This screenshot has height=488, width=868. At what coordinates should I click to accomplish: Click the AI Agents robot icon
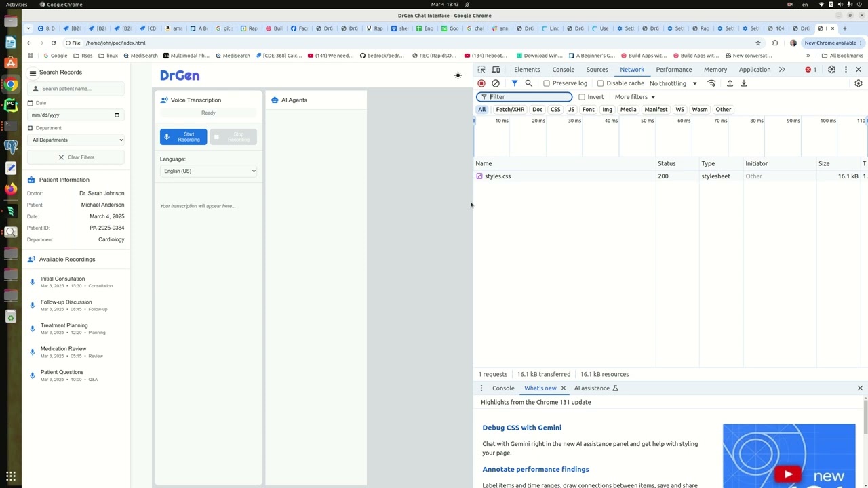coord(275,100)
